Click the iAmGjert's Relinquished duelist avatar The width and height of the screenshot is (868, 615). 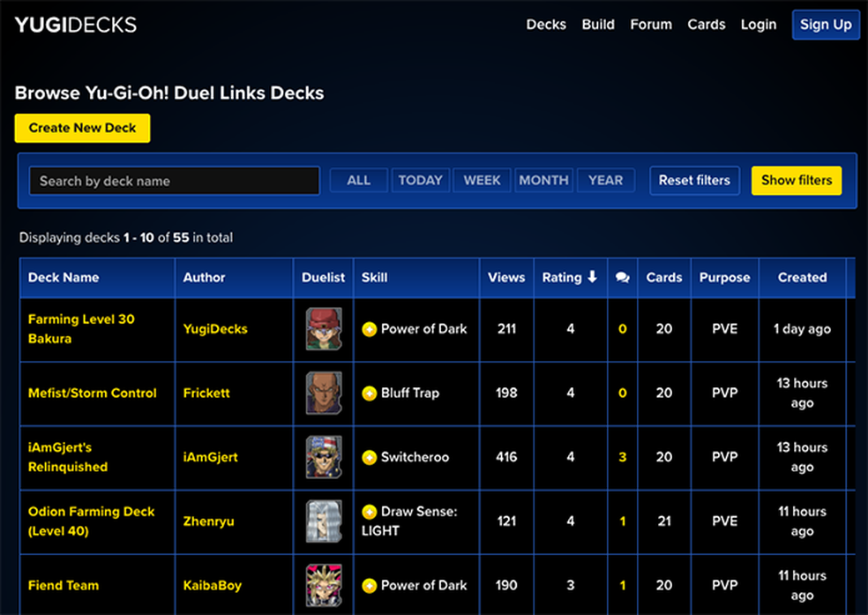(324, 457)
